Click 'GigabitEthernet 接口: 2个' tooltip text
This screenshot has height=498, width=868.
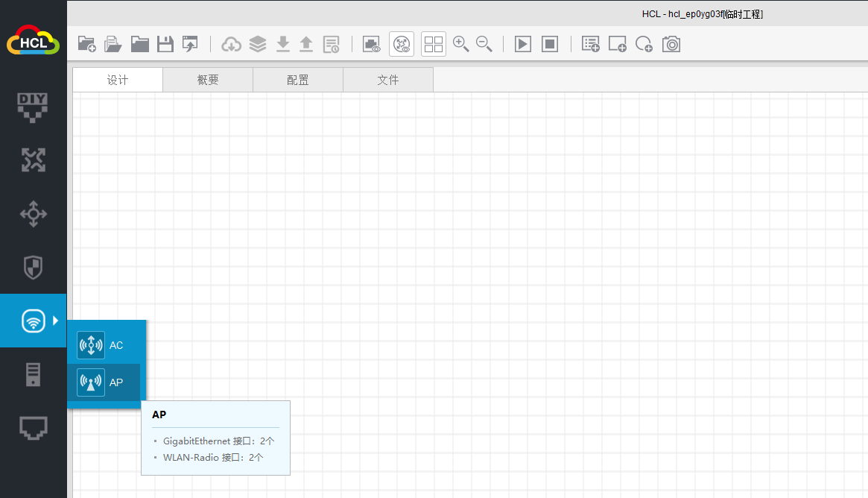pos(218,441)
